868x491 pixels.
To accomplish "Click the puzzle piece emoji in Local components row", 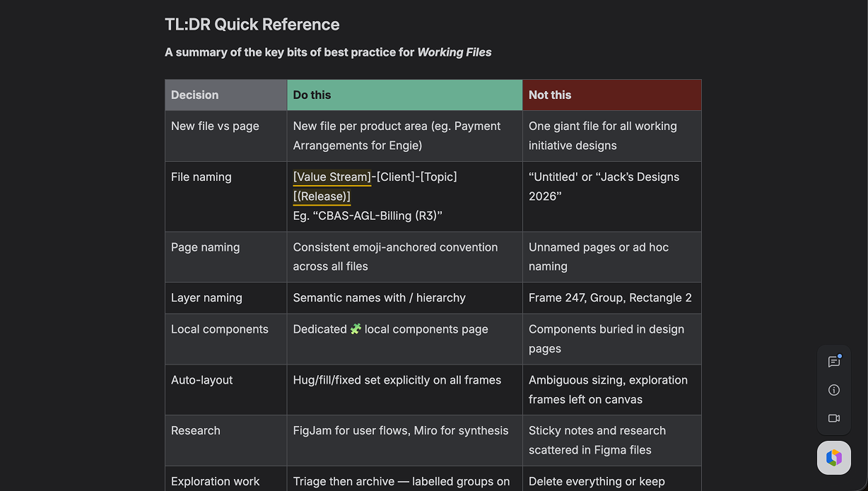I will pos(356,329).
